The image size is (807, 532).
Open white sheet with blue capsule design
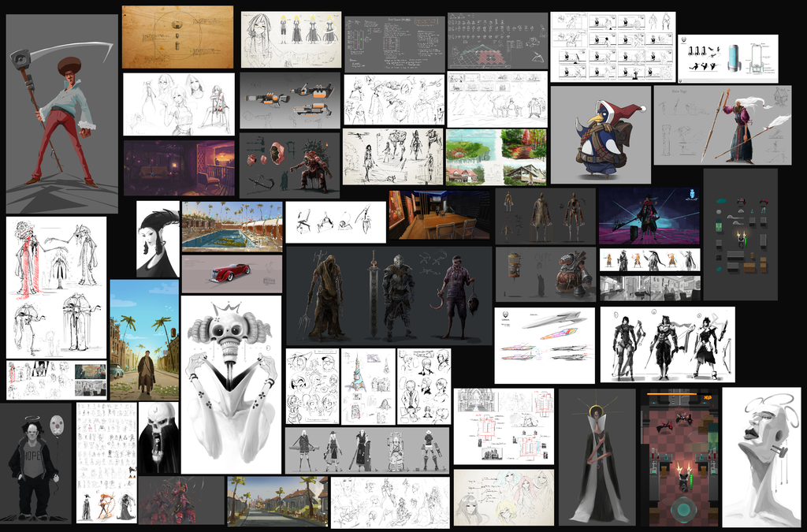tap(727, 58)
